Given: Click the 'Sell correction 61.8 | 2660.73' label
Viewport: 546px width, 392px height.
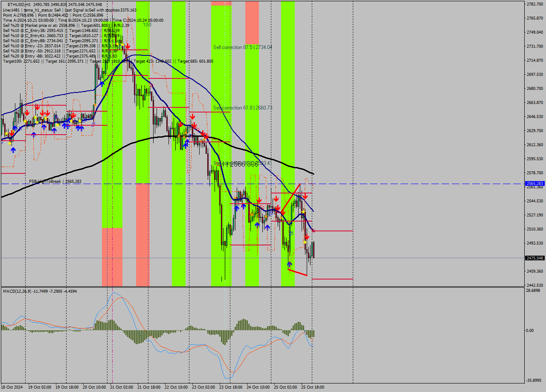Looking at the screenshot, I should click(243, 108).
